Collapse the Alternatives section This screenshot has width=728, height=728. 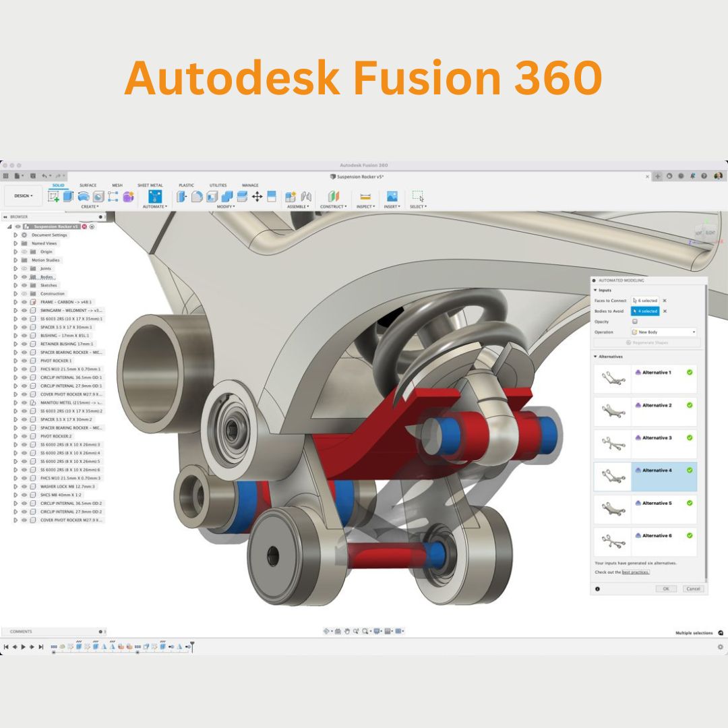point(595,357)
